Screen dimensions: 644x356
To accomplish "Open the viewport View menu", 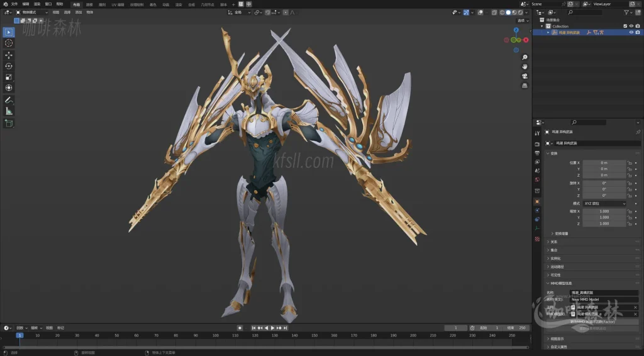I will click(56, 13).
